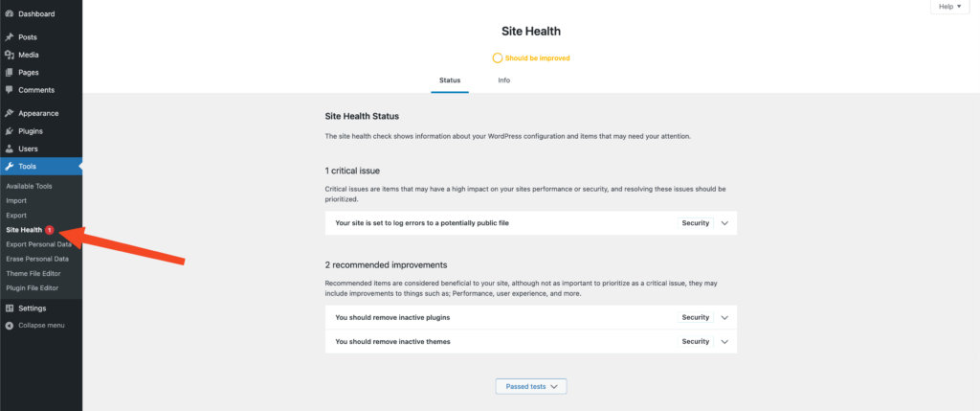Expand the log errors critical issue
Viewport: 980px width, 411px height.
pyautogui.click(x=724, y=223)
